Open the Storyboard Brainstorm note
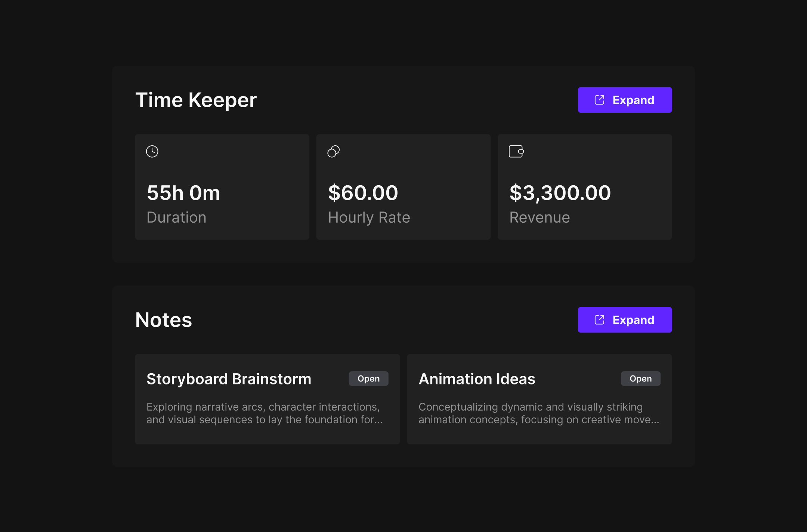 pyautogui.click(x=368, y=378)
